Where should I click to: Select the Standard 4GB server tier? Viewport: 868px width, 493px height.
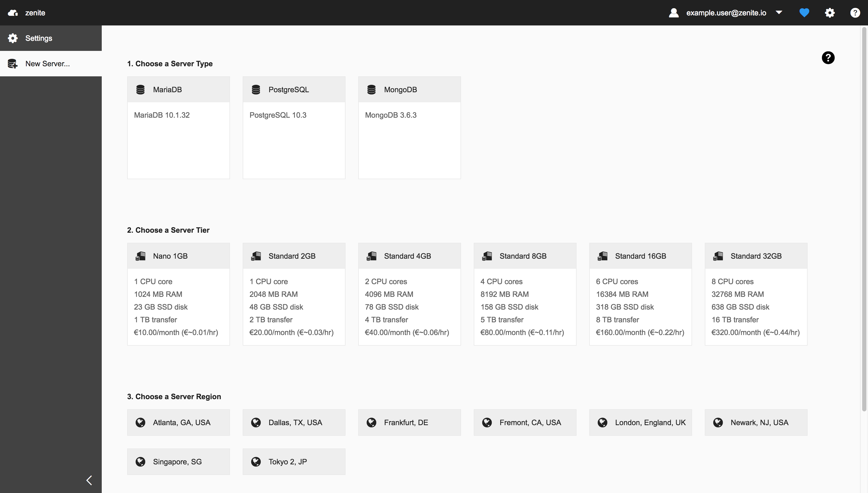point(409,294)
